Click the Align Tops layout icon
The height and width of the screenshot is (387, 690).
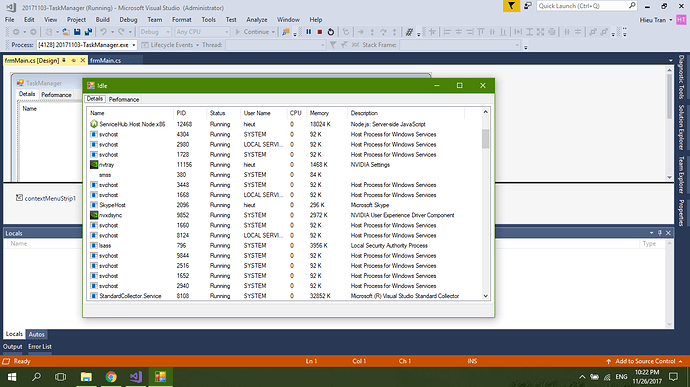[481, 32]
